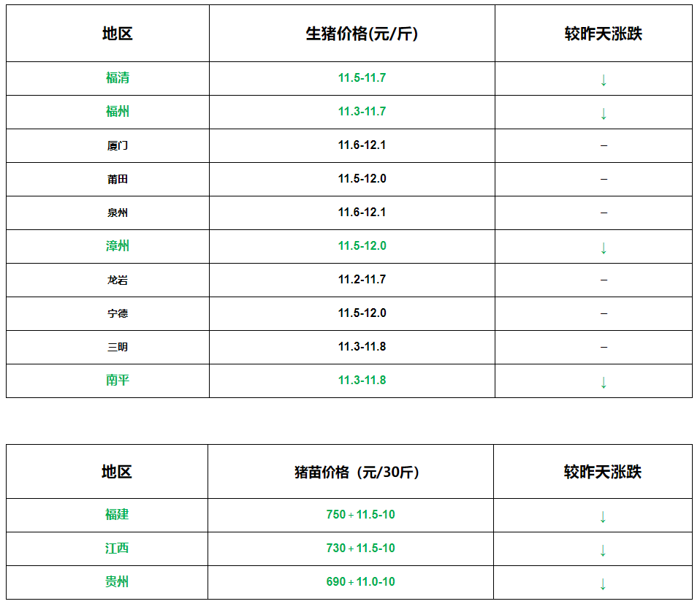Click the 福建 piglet price 750+11.5-10
The width and height of the screenshot is (700, 604).
pyautogui.click(x=360, y=515)
